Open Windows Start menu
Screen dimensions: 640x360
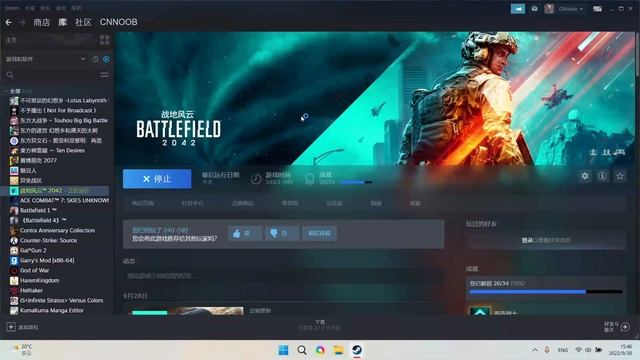pos(283,350)
